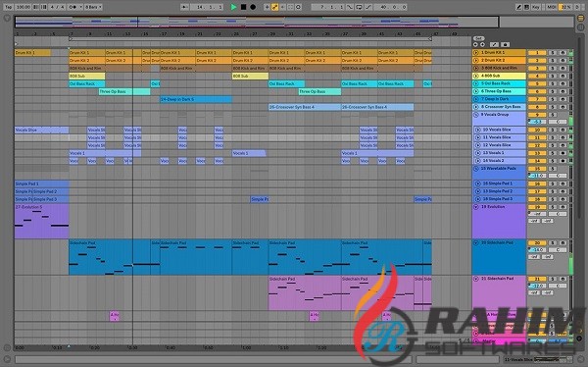Screen dimensions: 588x367
Task: Click bar 17 on the beat ruler
Action: click(164, 33)
